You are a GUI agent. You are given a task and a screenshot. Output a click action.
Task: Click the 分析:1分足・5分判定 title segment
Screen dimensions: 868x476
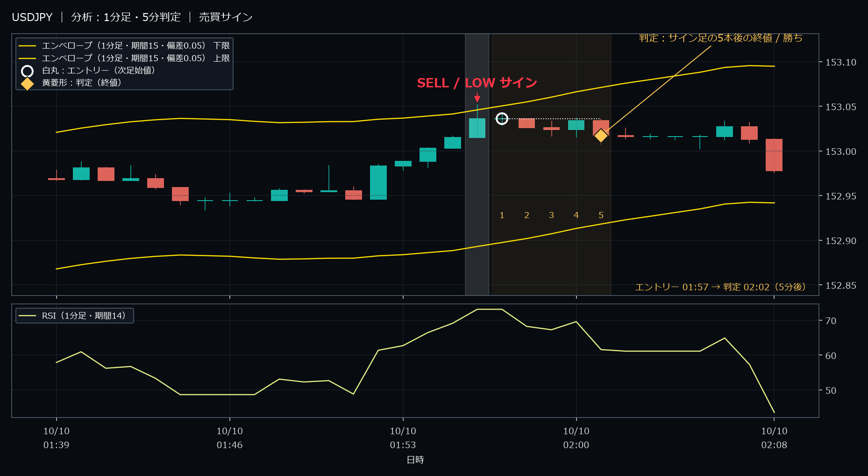[126, 17]
